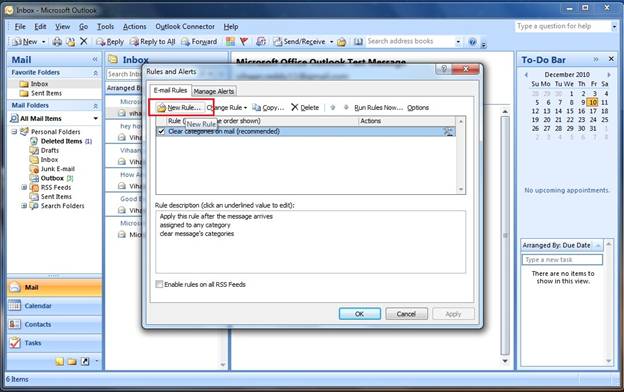
Task: Open the Change Rule dropdown
Action: coord(226,107)
